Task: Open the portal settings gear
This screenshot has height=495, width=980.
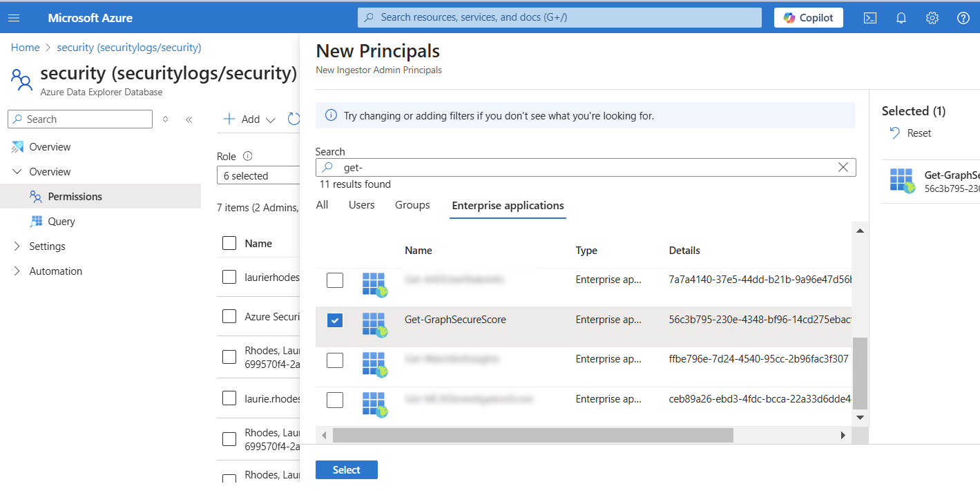Action: click(x=932, y=18)
